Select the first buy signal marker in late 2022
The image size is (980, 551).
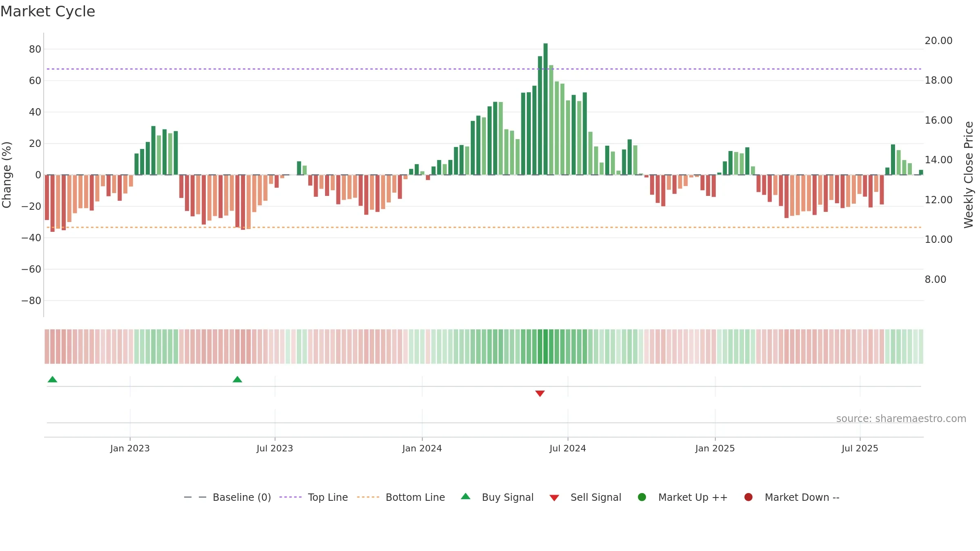click(52, 379)
